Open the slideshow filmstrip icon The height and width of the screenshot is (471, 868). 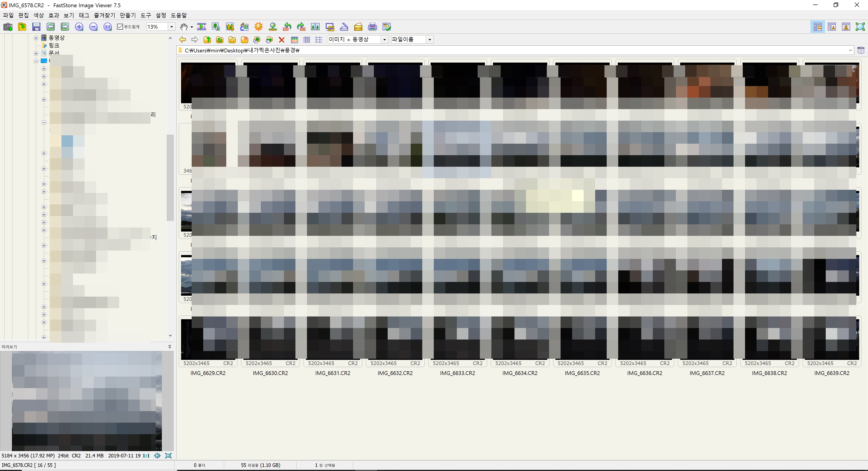coord(201,27)
